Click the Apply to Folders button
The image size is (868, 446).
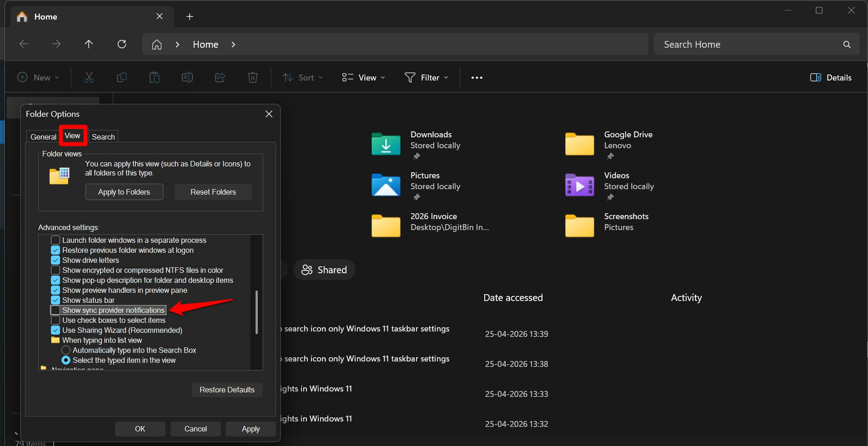coord(124,191)
